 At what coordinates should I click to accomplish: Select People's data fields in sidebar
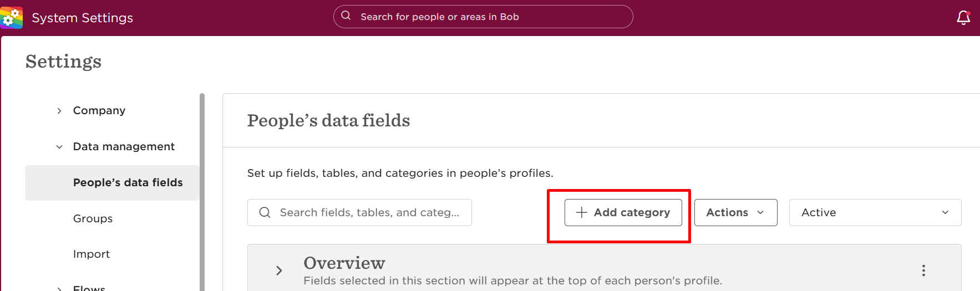pyautogui.click(x=112, y=182)
